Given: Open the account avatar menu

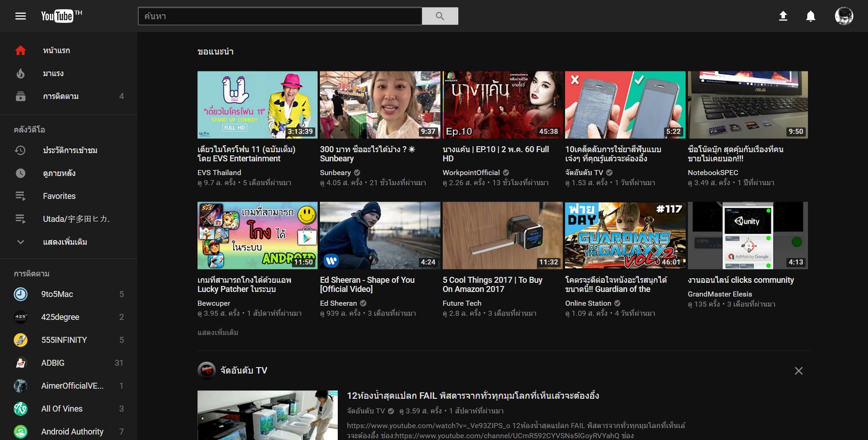Looking at the screenshot, I should point(843,16).
